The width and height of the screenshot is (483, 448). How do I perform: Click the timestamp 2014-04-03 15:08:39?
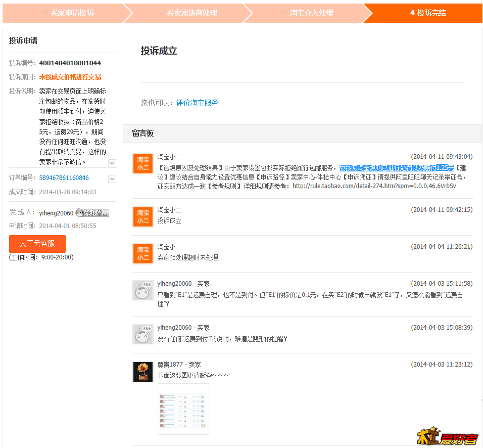pyautogui.click(x=442, y=328)
